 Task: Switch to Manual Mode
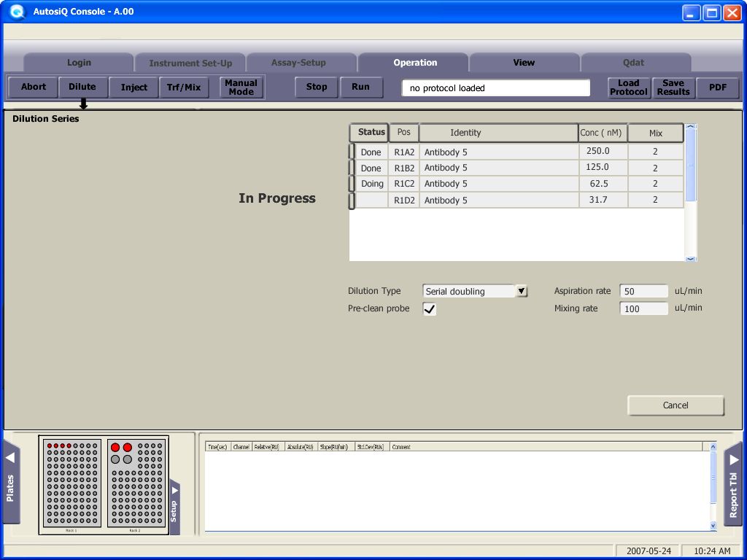[241, 87]
